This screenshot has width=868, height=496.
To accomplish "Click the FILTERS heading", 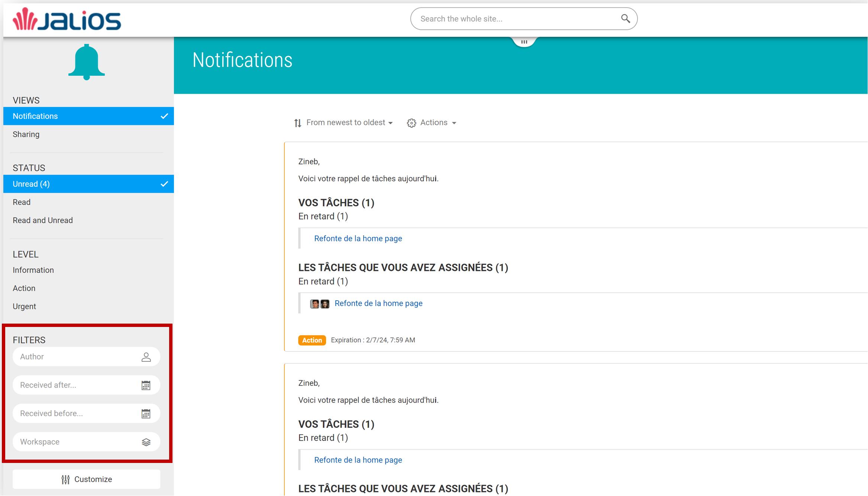I will pyautogui.click(x=29, y=340).
